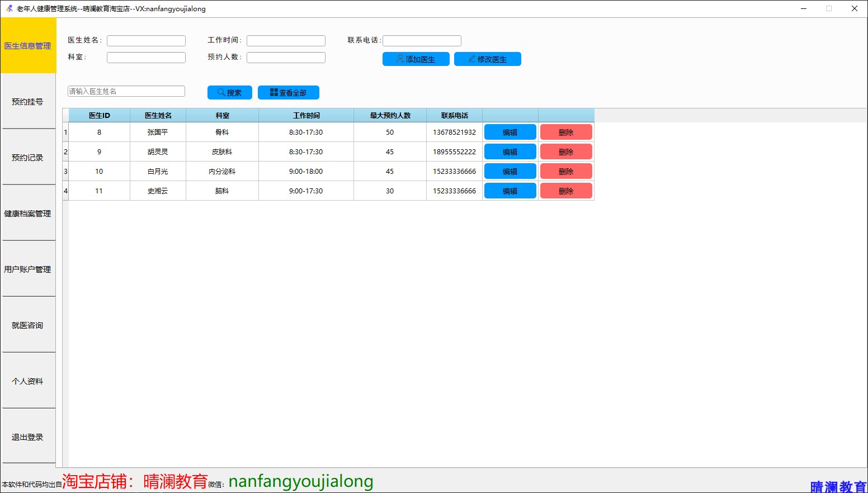The image size is (868, 493).
Task: Select row header number 4
Action: [x=65, y=191]
